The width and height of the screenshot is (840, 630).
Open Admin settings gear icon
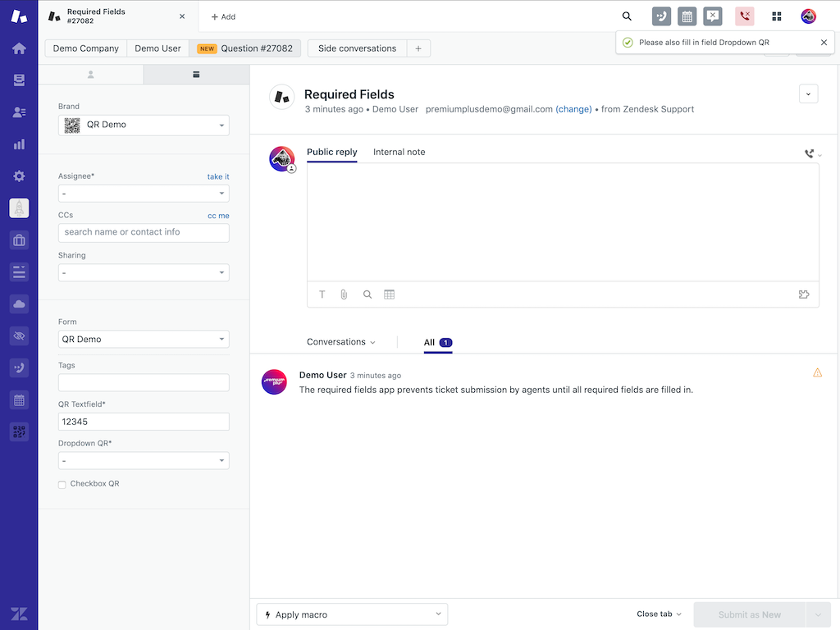pos(19,176)
